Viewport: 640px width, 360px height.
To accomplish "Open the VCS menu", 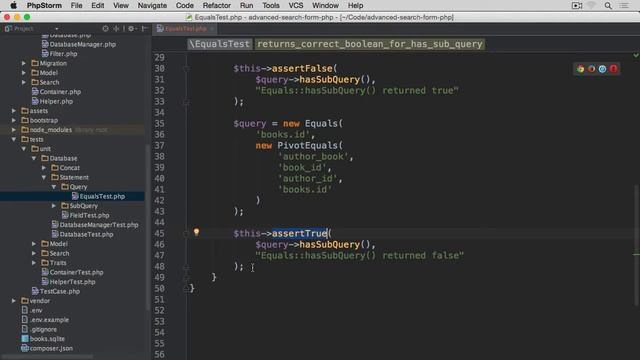I will tap(296, 6).
